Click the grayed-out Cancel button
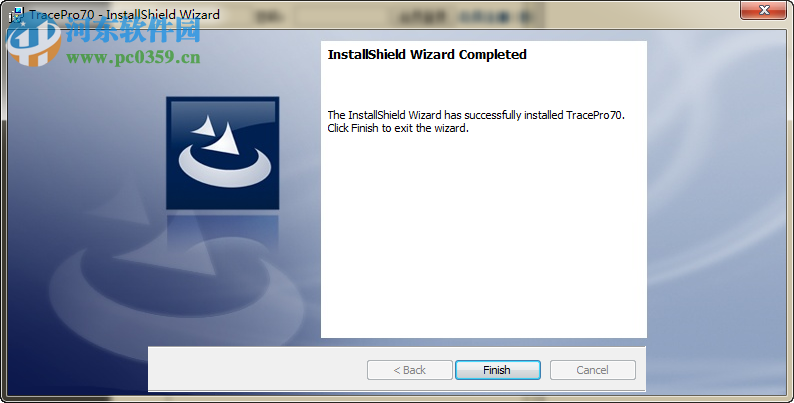The image size is (794, 403). coord(592,370)
